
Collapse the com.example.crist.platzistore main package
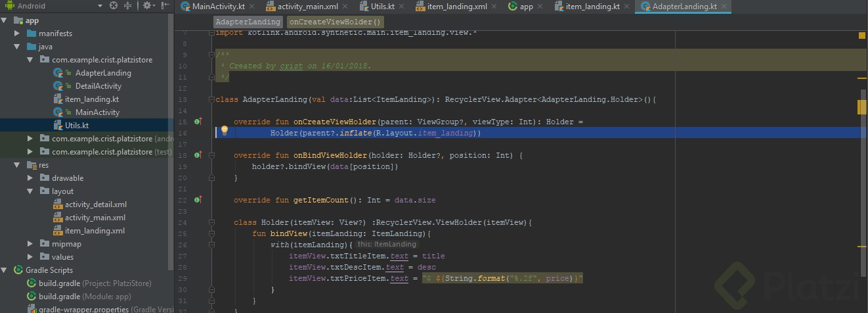click(30, 60)
